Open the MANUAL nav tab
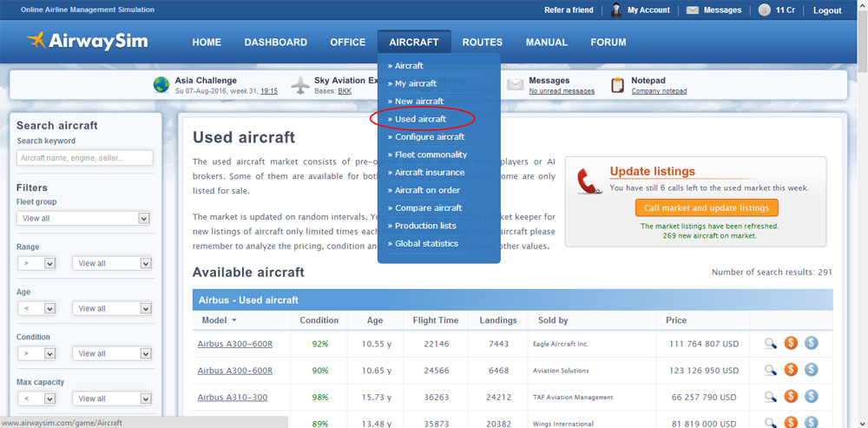This screenshot has height=428, width=868. 546,42
